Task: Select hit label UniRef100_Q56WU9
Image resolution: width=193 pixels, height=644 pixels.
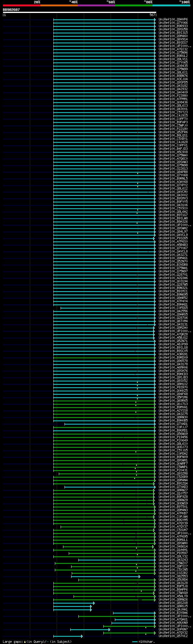Action: [x=173, y=434]
